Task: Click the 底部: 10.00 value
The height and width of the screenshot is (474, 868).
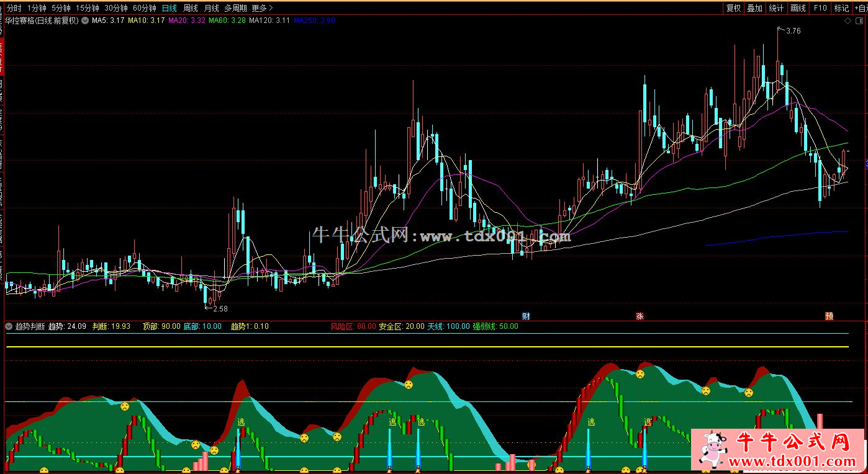Action: point(202,326)
